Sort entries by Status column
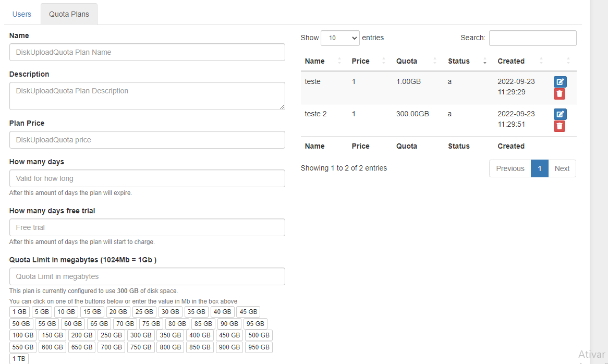Viewport: 608px width, 364px height. [458, 61]
